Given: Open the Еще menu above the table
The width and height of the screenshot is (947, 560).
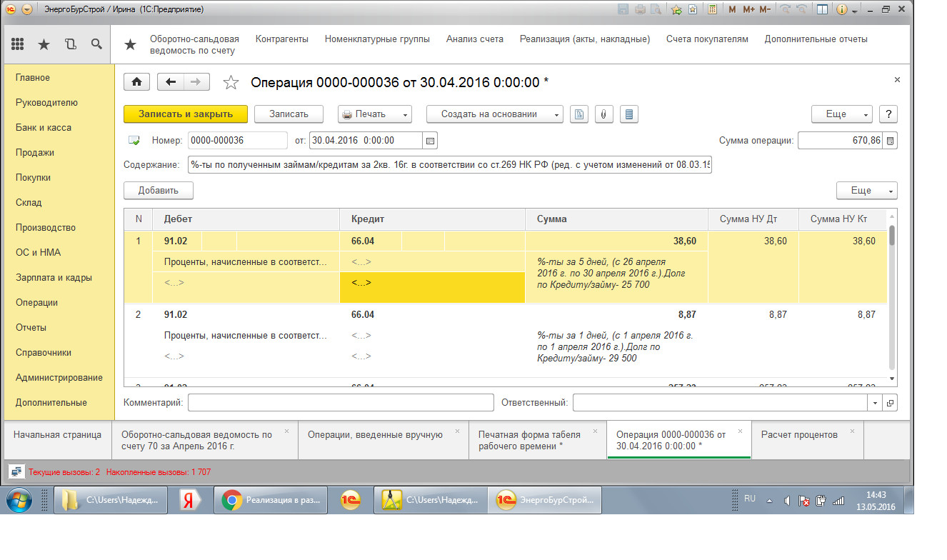Looking at the screenshot, I should click(x=866, y=191).
